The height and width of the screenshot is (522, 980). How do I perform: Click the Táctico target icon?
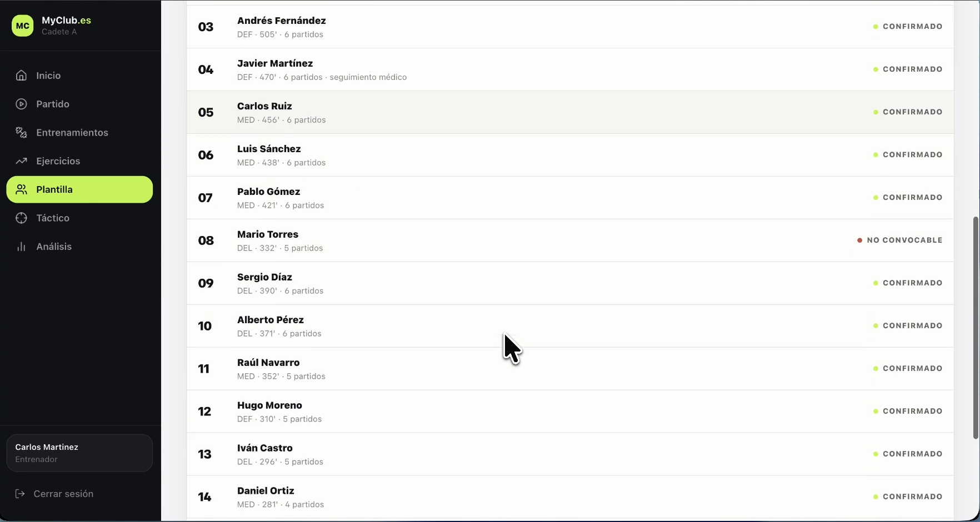[x=21, y=218]
